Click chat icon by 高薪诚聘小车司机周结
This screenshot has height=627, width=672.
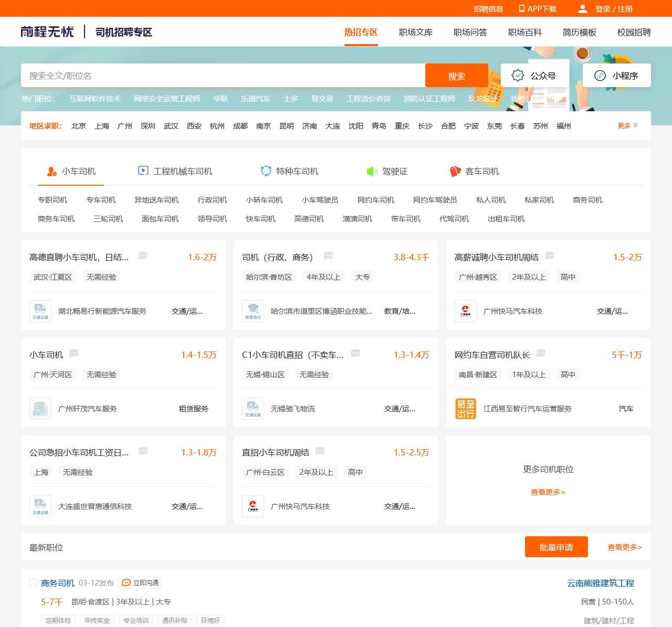549,256
